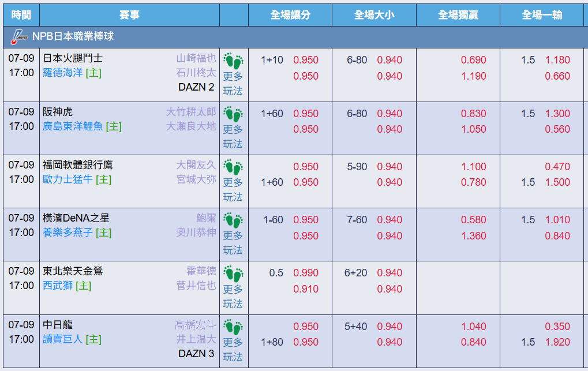Click footprints icon for Yokohama DeNA game
This screenshot has height=371, width=588.
(233, 220)
